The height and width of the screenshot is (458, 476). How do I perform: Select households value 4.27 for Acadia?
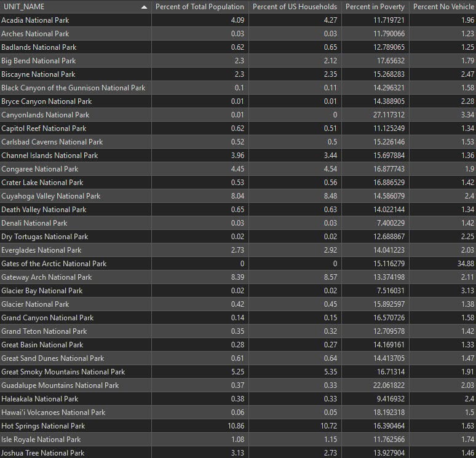click(x=330, y=20)
